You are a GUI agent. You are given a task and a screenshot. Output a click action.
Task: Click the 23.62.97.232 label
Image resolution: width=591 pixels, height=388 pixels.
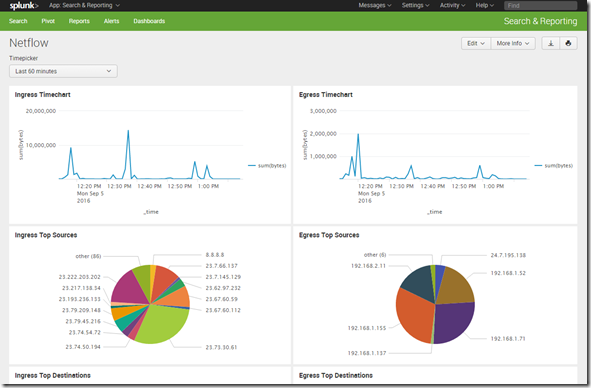223,288
